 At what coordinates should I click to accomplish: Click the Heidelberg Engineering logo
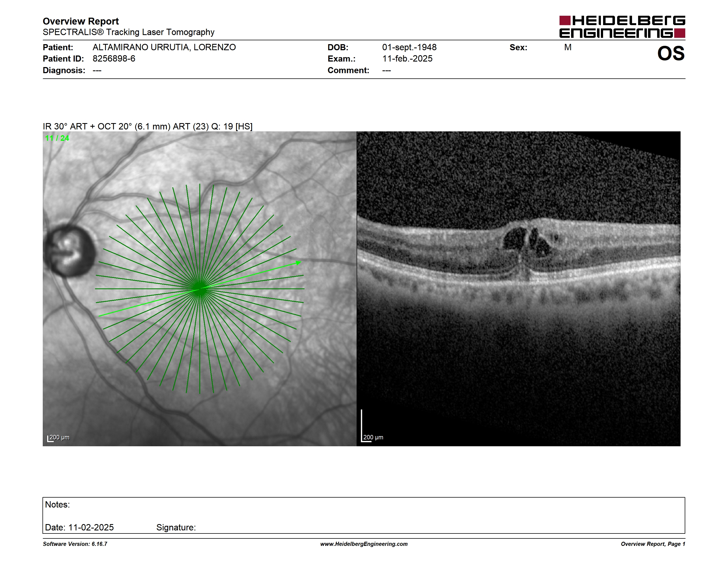click(622, 27)
